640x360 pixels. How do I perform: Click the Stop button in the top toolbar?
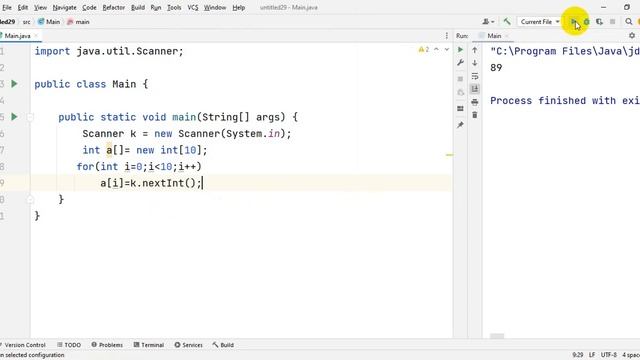(612, 22)
